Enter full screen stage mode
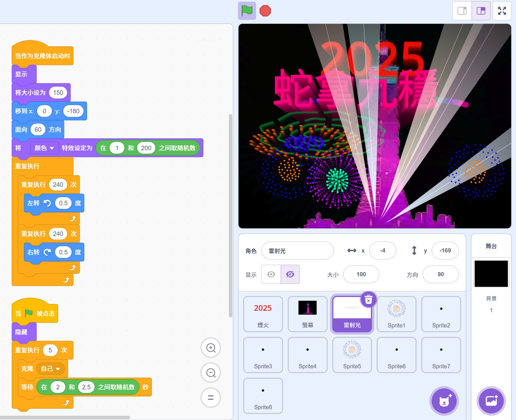This screenshot has height=420, width=516. click(502, 11)
